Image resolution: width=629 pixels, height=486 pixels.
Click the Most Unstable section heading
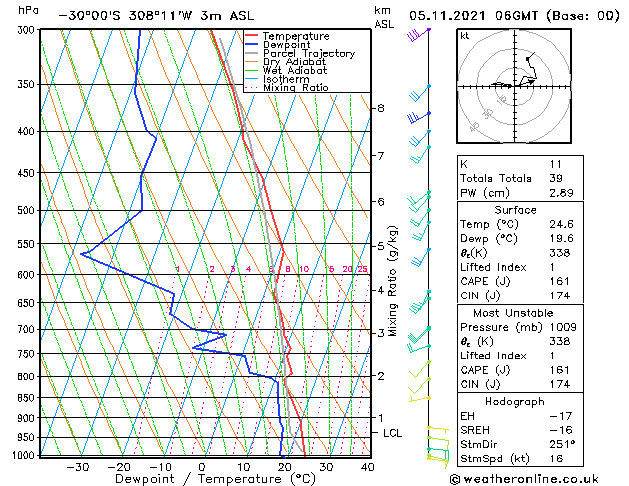[x=513, y=313]
